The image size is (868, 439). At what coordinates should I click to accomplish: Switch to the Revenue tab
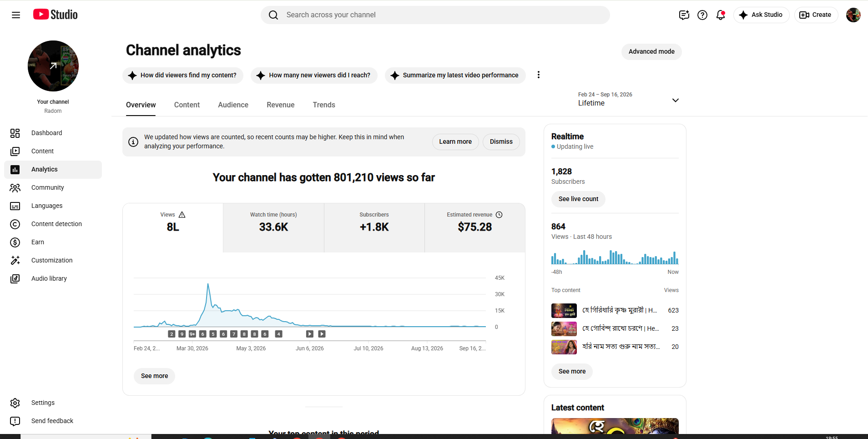coord(281,105)
